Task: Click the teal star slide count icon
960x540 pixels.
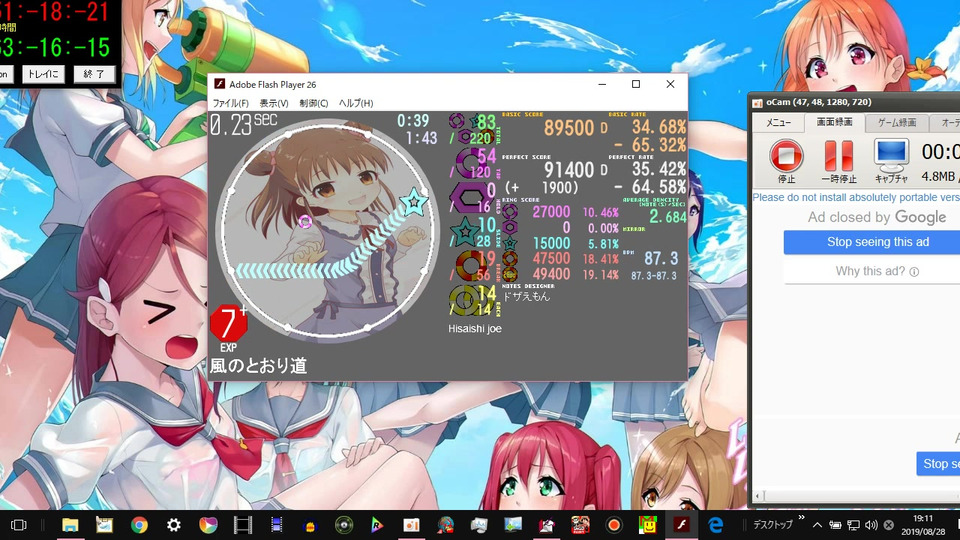Action: tap(465, 232)
